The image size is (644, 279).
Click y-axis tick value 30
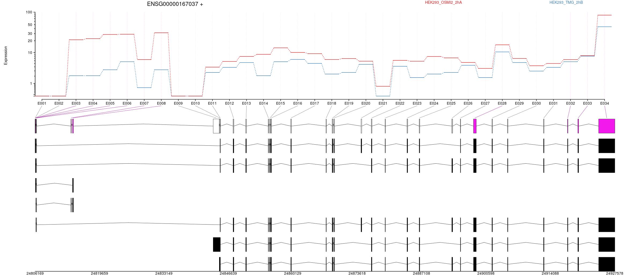click(30, 34)
